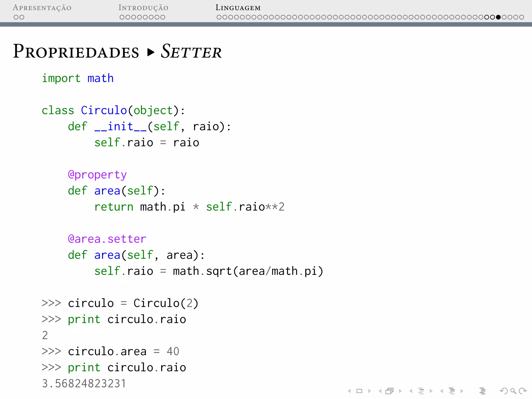Click the 'def area(self):' getter line
Screen dimensions: 532x399
[x=117, y=191]
